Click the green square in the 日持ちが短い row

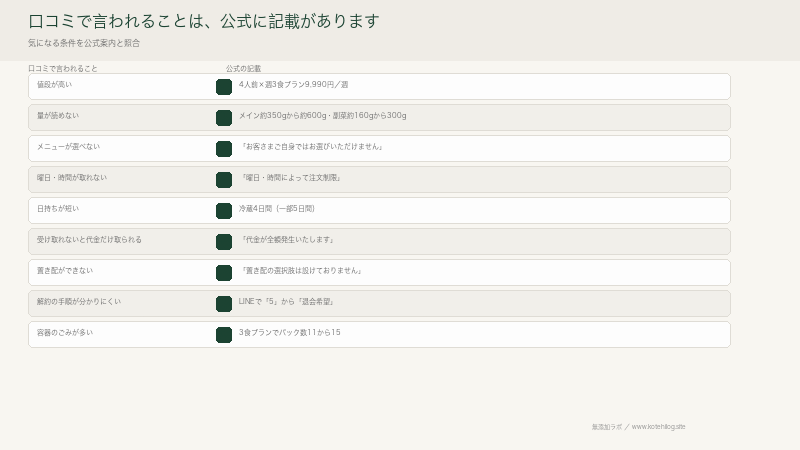[224, 211]
